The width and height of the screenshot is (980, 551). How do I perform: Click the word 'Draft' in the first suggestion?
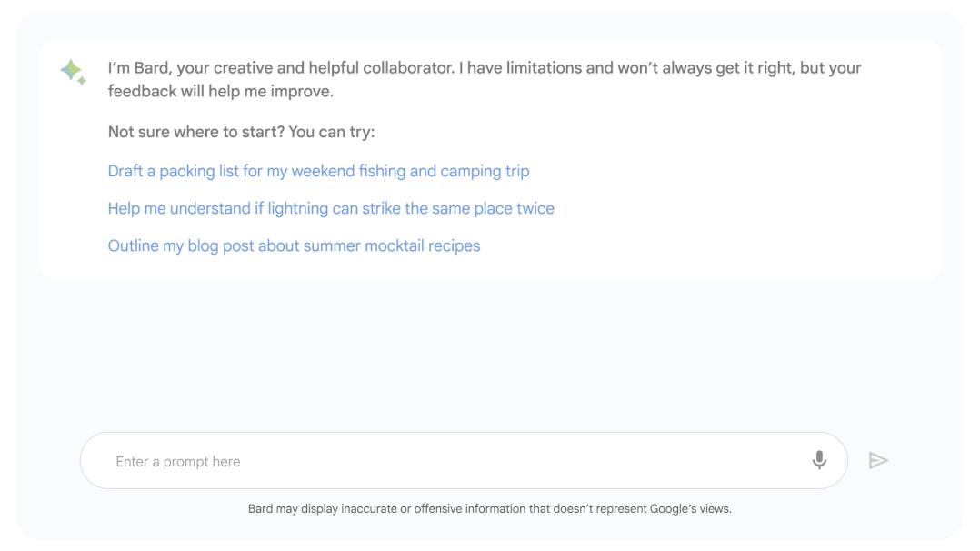coord(125,171)
